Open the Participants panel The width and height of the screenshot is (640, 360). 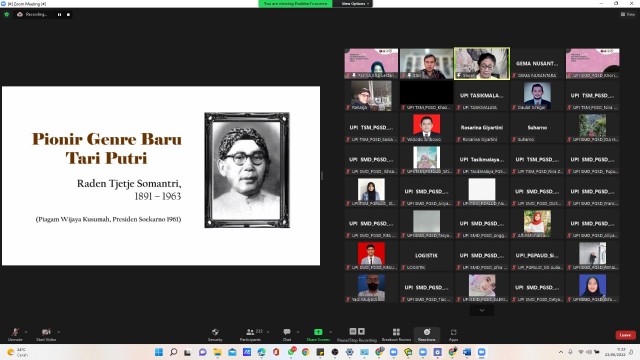point(251,334)
